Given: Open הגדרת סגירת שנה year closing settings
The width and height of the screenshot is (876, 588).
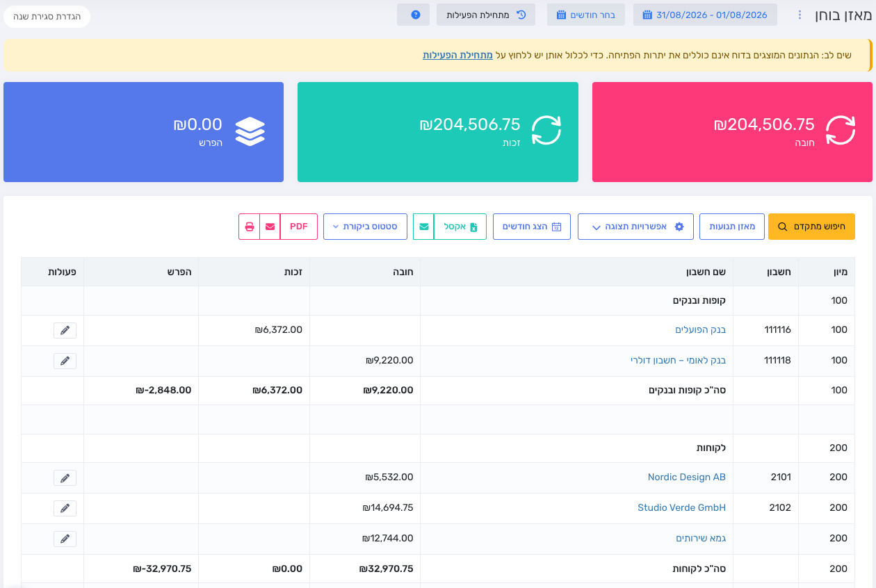Looking at the screenshot, I should click(x=47, y=16).
